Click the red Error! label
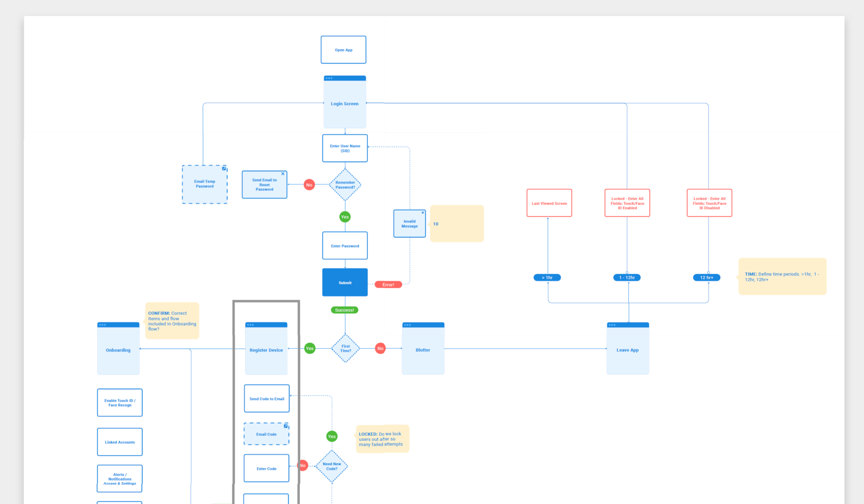 tap(388, 285)
